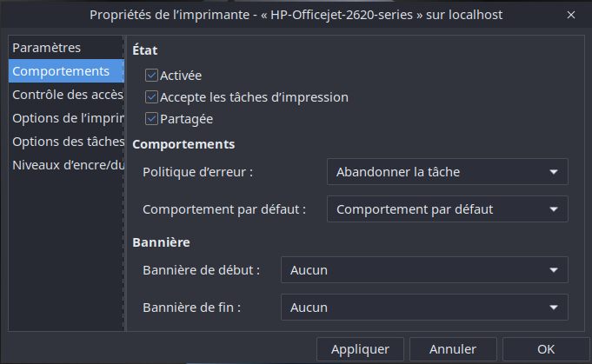Select Comportements in the sidebar
Screen dimensions: 592x364
point(61,71)
